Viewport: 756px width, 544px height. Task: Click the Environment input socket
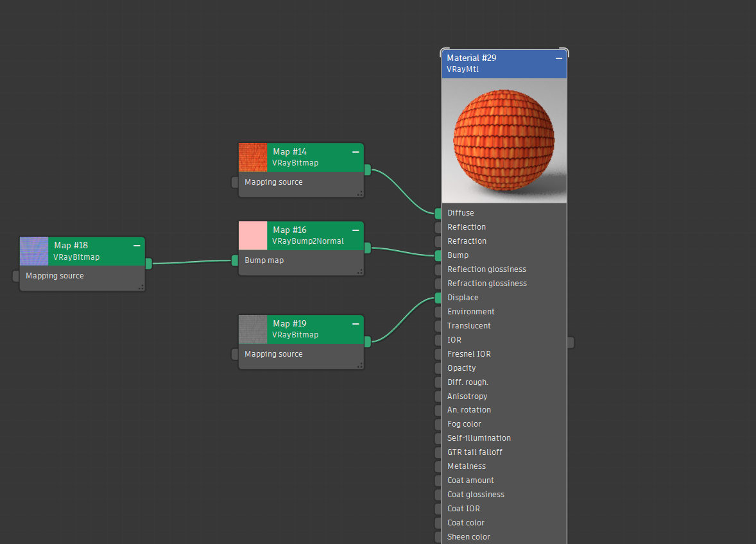[x=438, y=312]
